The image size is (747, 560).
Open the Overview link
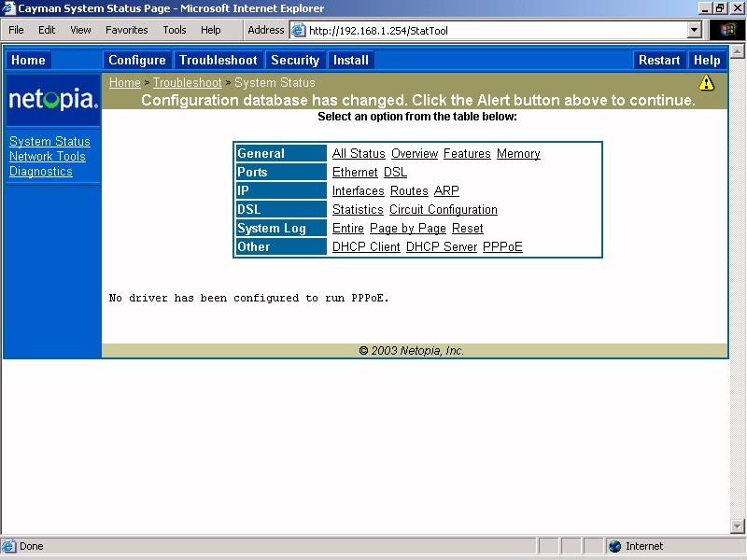tap(415, 154)
